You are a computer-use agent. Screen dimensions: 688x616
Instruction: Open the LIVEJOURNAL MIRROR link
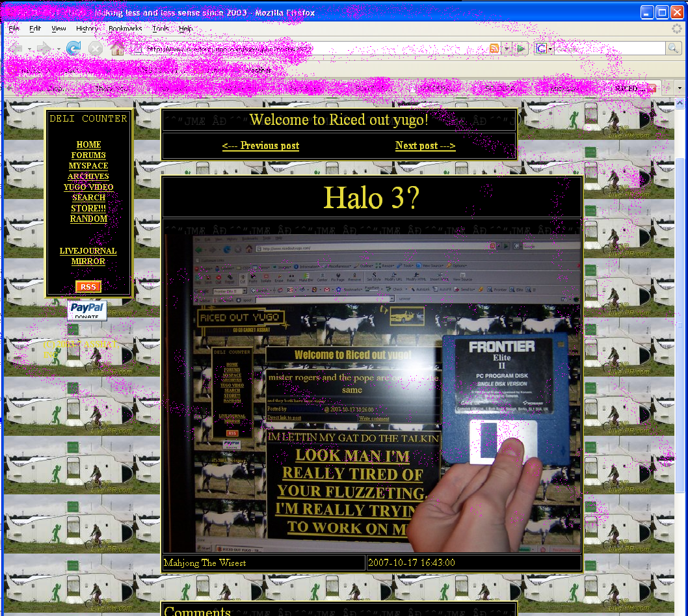88,256
